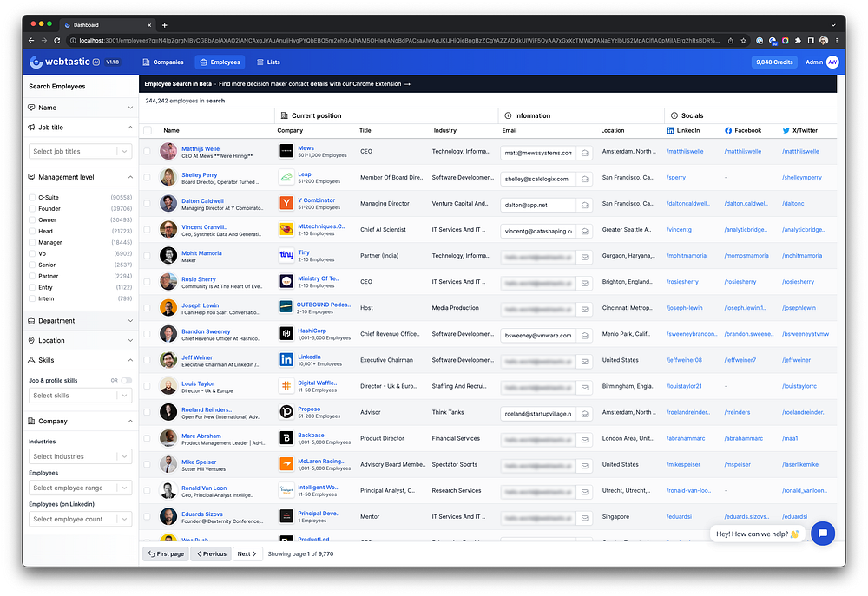Click the Previous page button
This screenshot has width=868, height=596.
[211, 554]
